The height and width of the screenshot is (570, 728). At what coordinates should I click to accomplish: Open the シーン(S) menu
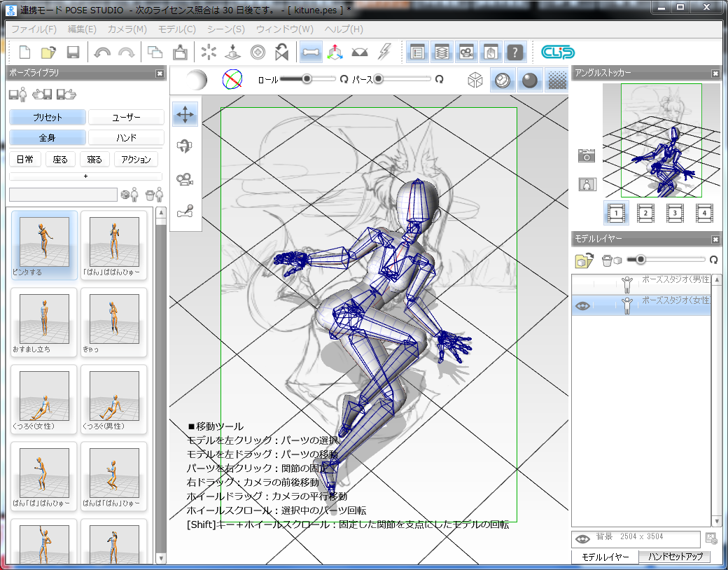click(226, 29)
